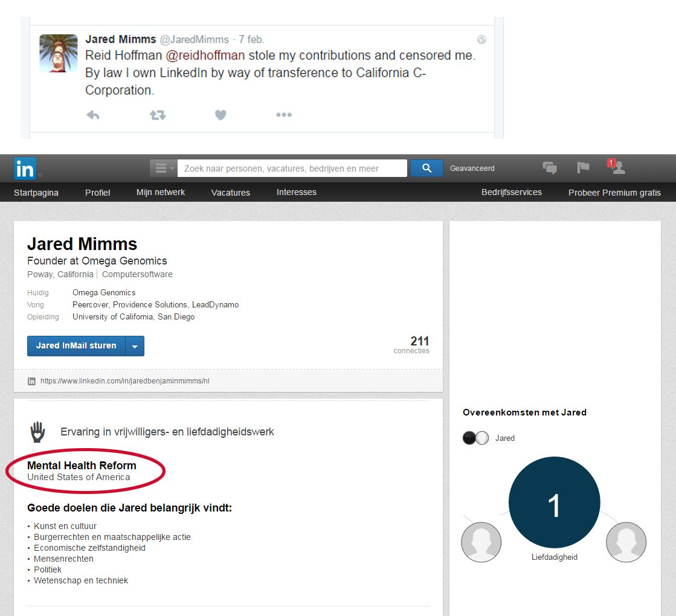
Task: Click the right gray profile silhouette
Action: [626, 542]
